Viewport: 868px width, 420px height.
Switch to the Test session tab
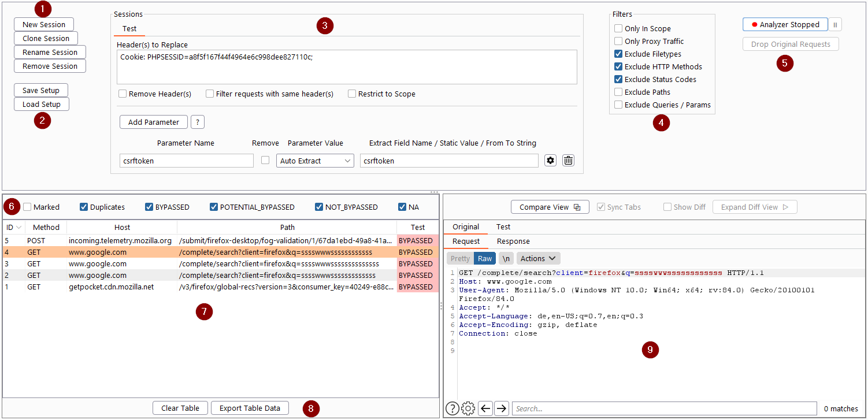129,28
